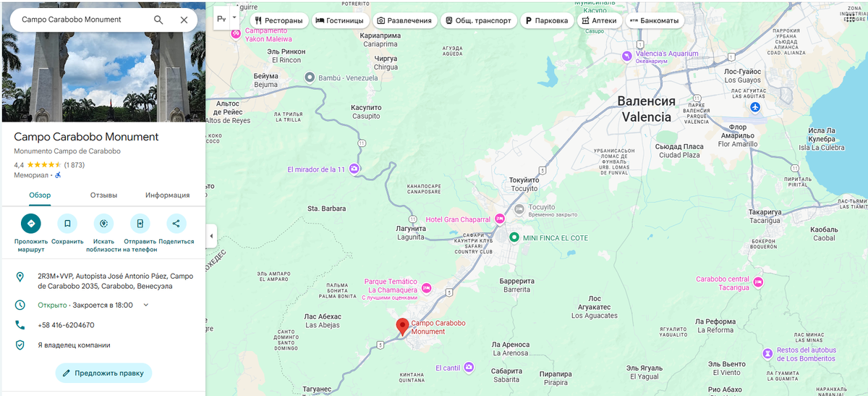Select the Обзор tab
This screenshot has width=868, height=396.
pyautogui.click(x=40, y=195)
